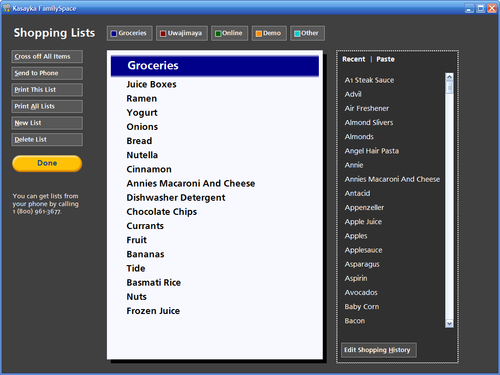
Task: Select Nutella in the Groceries list
Action: pyautogui.click(x=142, y=155)
